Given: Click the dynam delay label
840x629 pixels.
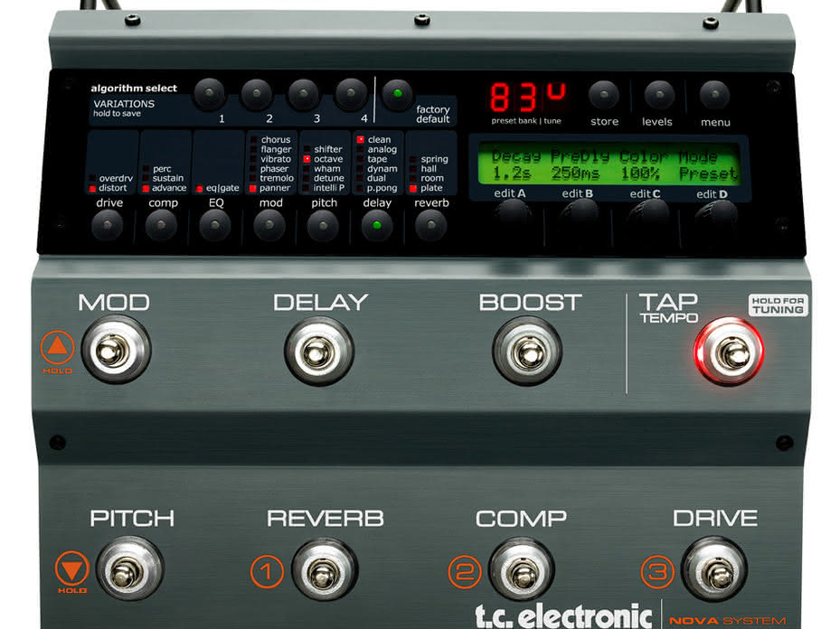Looking at the screenshot, I should tap(382, 169).
